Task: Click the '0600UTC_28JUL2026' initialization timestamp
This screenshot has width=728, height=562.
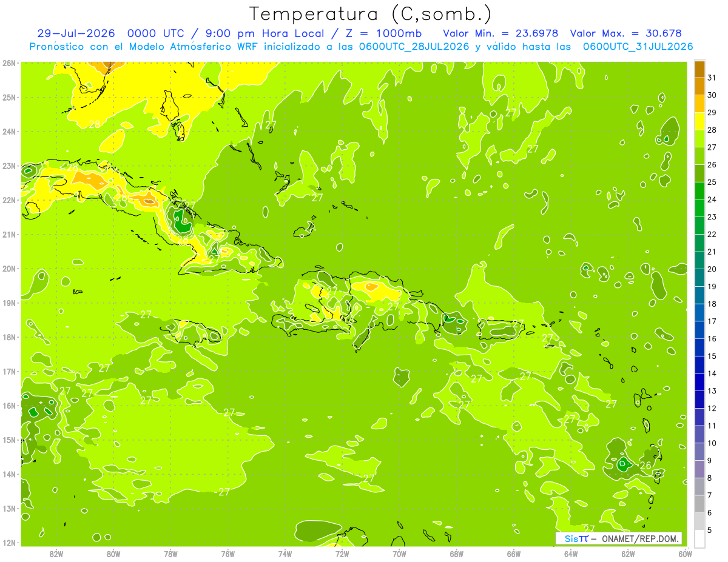Action: (x=414, y=47)
